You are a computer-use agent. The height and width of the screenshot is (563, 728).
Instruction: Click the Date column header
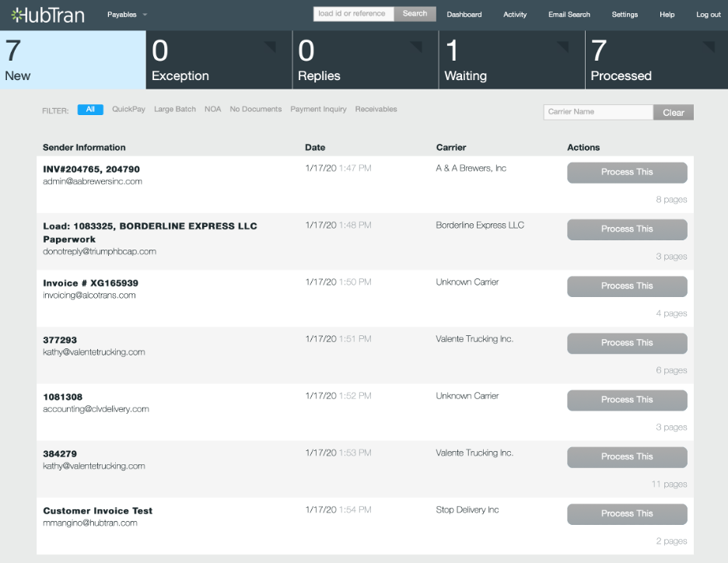click(315, 148)
